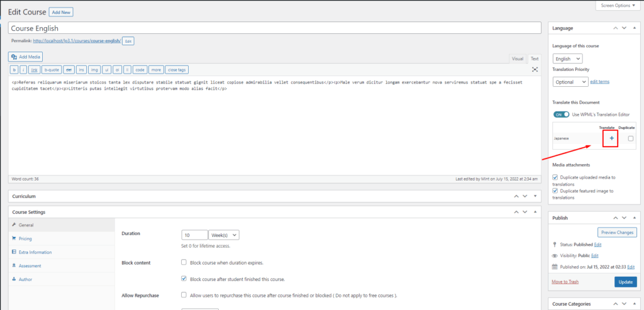Image resolution: width=644 pixels, height=310 pixels.
Task: Expand the Screen Options dropdown
Action: pos(618,5)
